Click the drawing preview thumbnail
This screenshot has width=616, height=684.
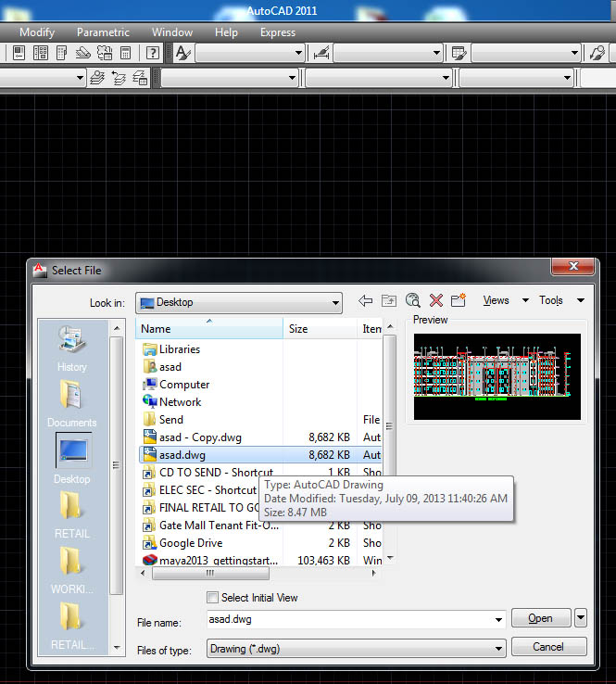point(497,376)
